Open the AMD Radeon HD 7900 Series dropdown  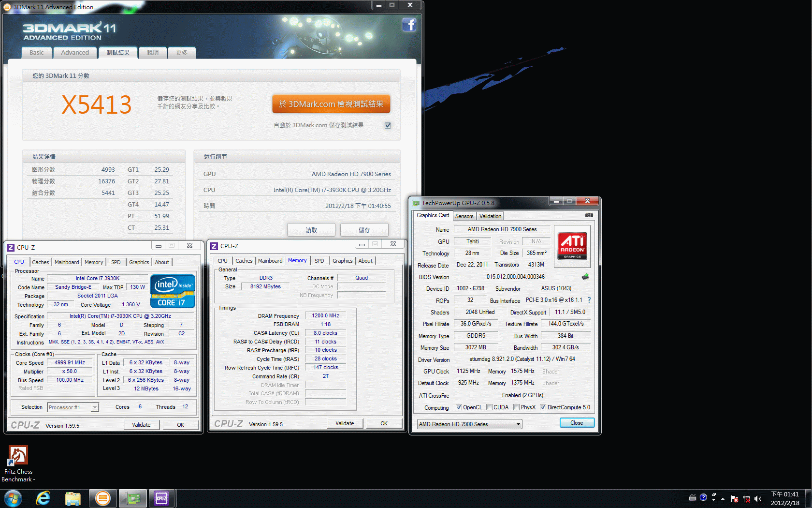(470, 424)
